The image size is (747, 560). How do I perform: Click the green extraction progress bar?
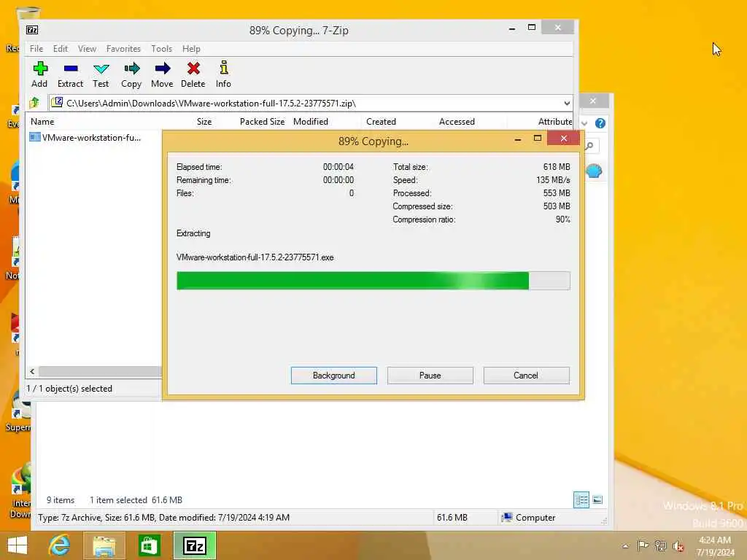[373, 281]
